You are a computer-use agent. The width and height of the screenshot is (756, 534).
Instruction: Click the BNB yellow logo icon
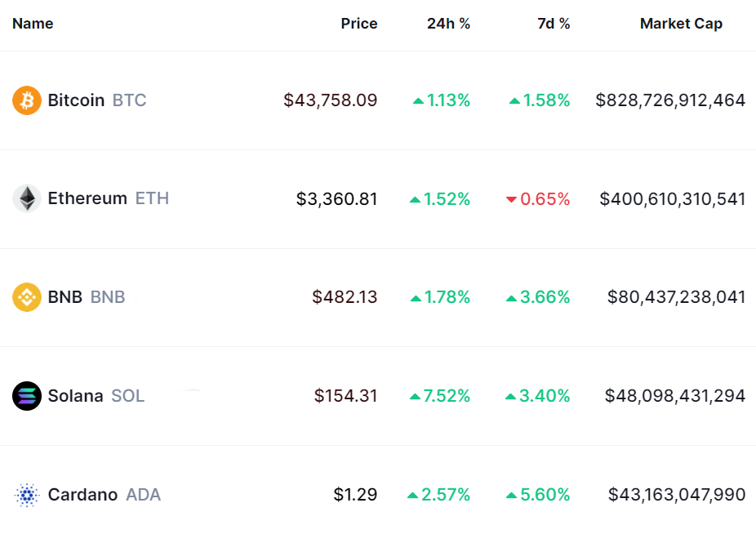click(x=27, y=297)
